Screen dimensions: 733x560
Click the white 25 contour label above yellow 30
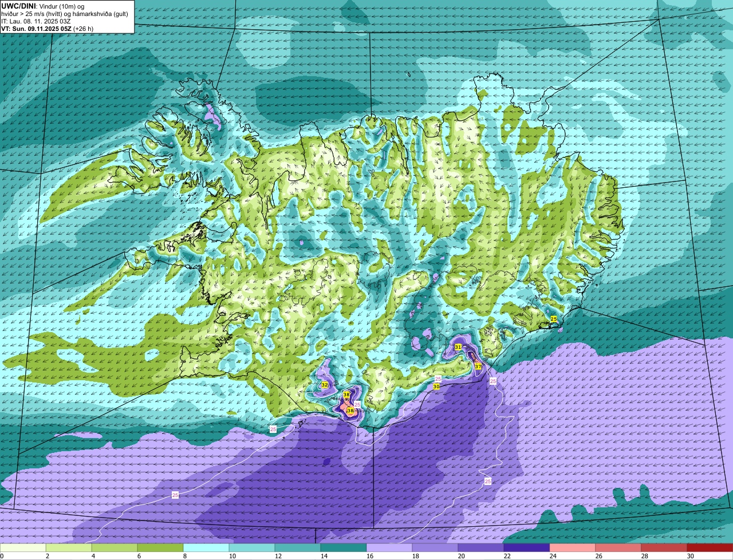(x=438, y=379)
